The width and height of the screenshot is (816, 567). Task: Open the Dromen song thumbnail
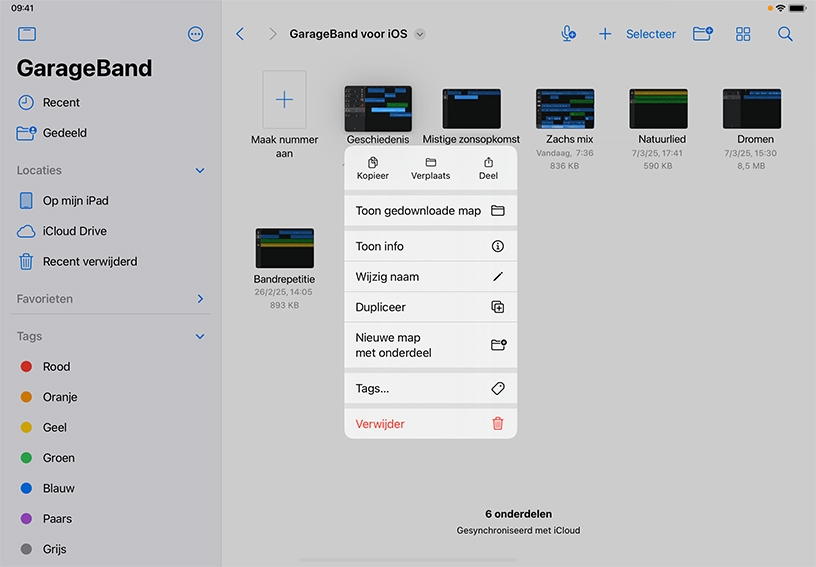[x=752, y=109]
